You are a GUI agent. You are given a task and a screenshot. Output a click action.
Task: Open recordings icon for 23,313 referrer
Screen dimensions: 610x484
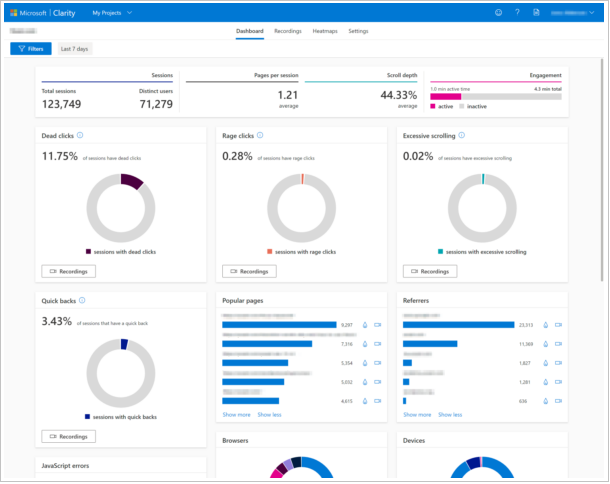(x=558, y=324)
